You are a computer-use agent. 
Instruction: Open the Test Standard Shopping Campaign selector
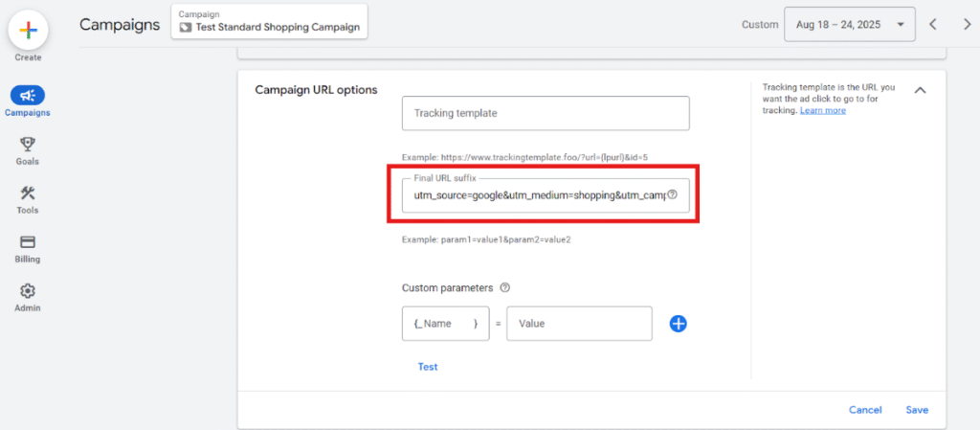click(x=269, y=22)
